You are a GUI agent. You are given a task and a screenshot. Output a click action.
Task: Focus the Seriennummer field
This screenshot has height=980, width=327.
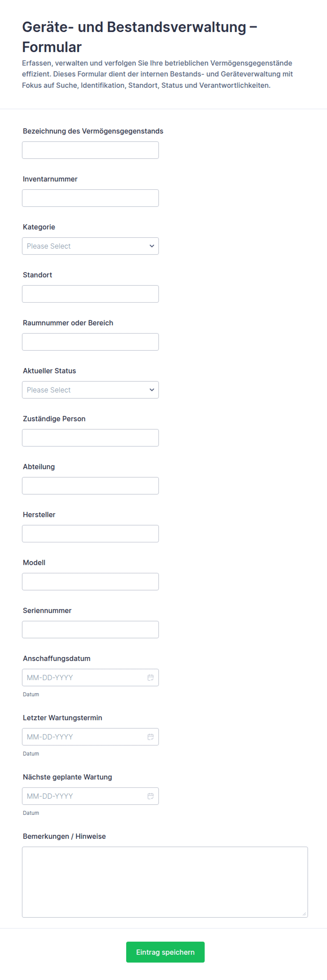click(x=90, y=630)
